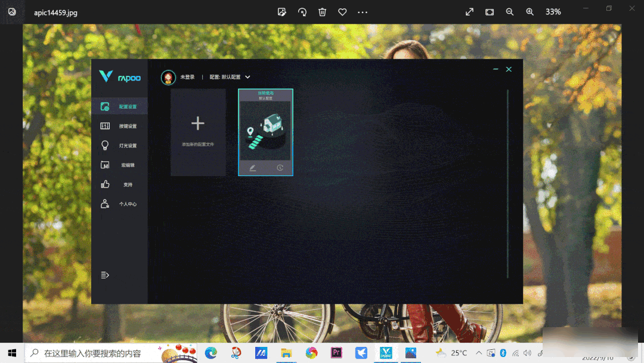This screenshot has height=363, width=644.
Task: Click the 支持 thumbs-up icon
Action: point(105,184)
